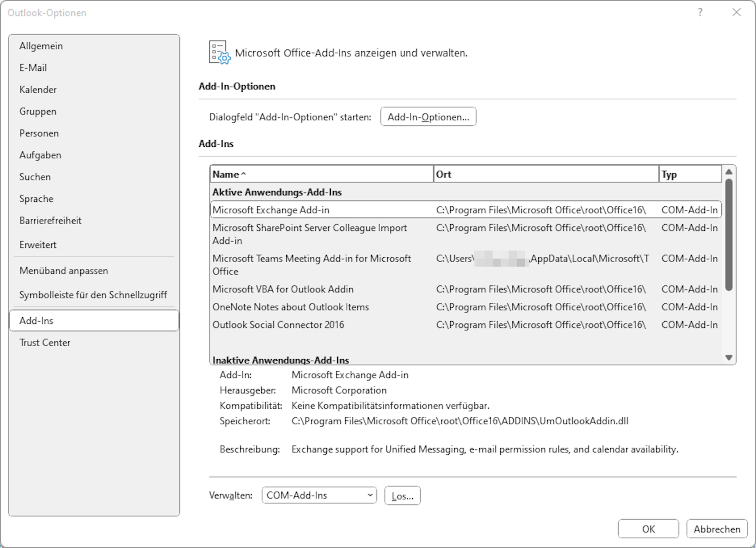The width and height of the screenshot is (756, 548).
Task: Confirm with the OK button
Action: click(x=648, y=529)
